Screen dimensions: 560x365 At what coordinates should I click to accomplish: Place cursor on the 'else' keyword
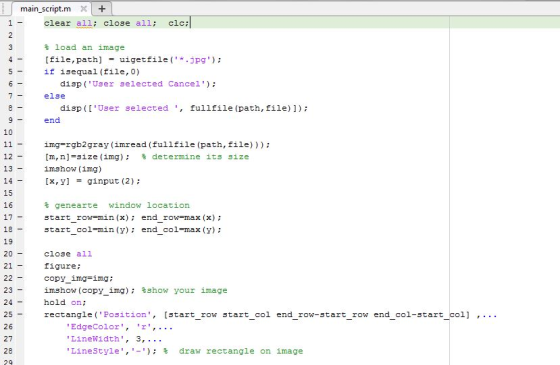[x=55, y=96]
